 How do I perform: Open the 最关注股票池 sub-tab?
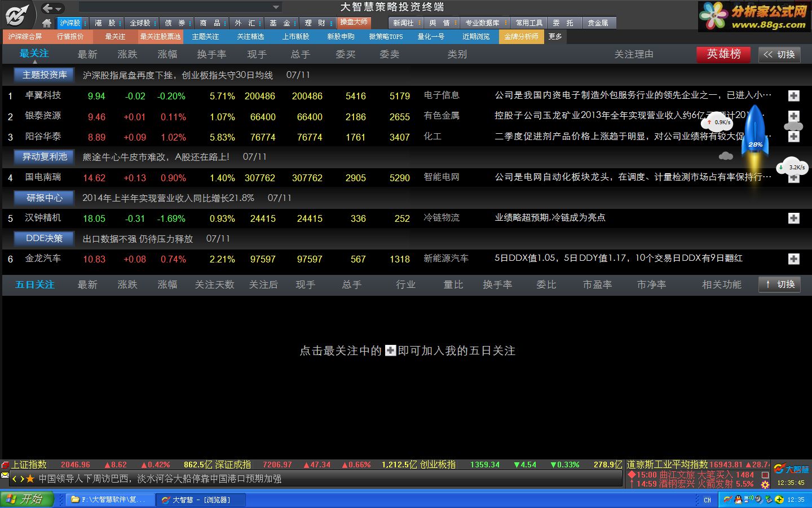click(161, 37)
